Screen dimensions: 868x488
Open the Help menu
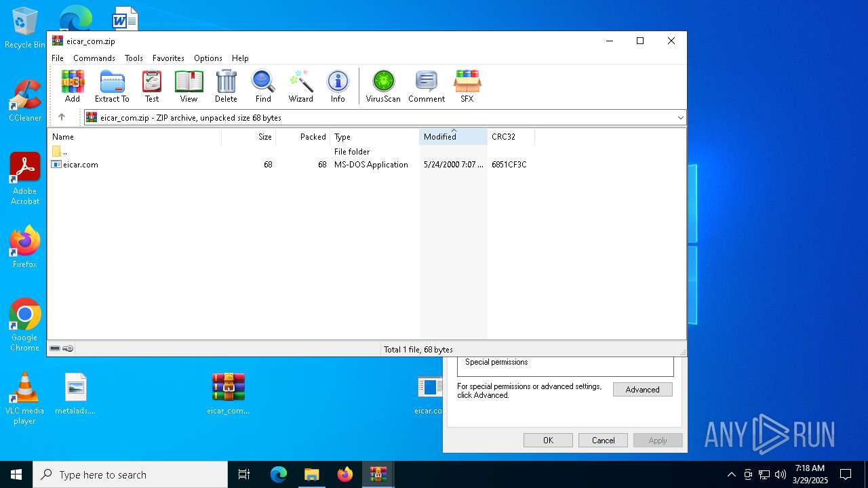240,58
